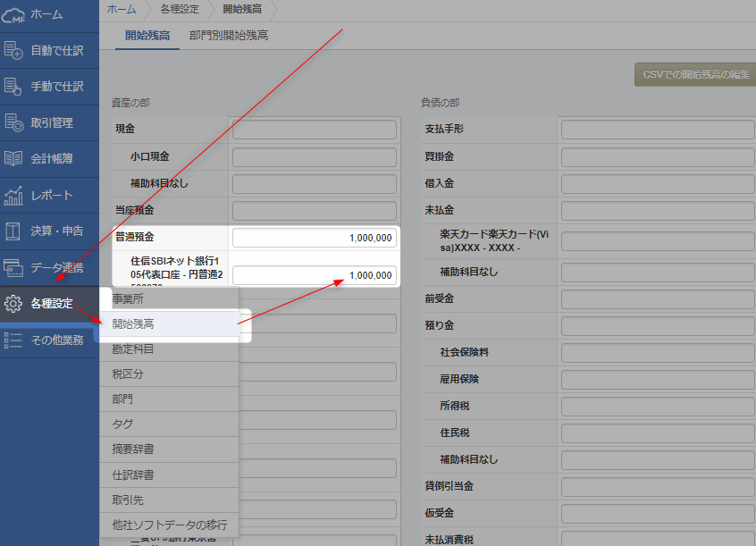Click the ホーム breadcrumb link
This screenshot has height=546, width=756.
coord(122,9)
